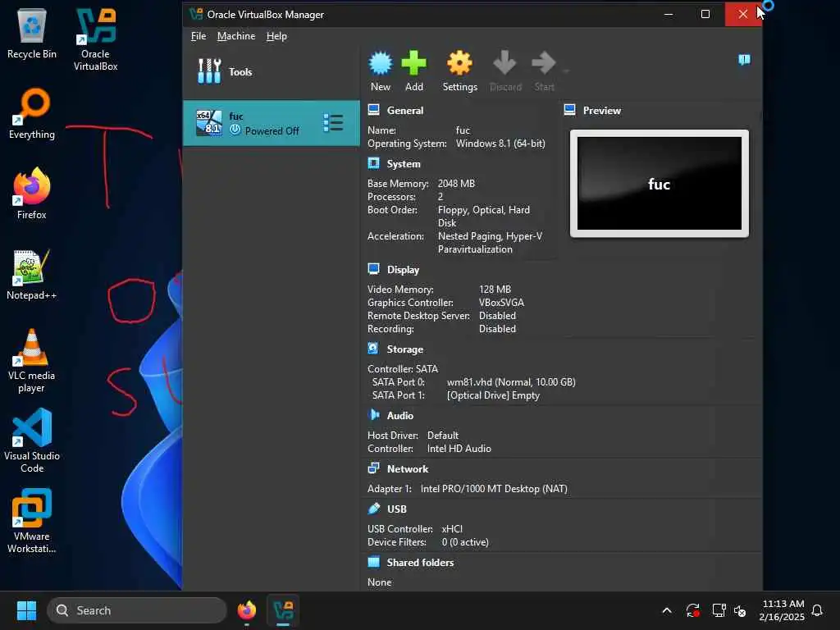Click the Firefox taskbar icon
The width and height of the screenshot is (840, 630).
pyautogui.click(x=246, y=610)
